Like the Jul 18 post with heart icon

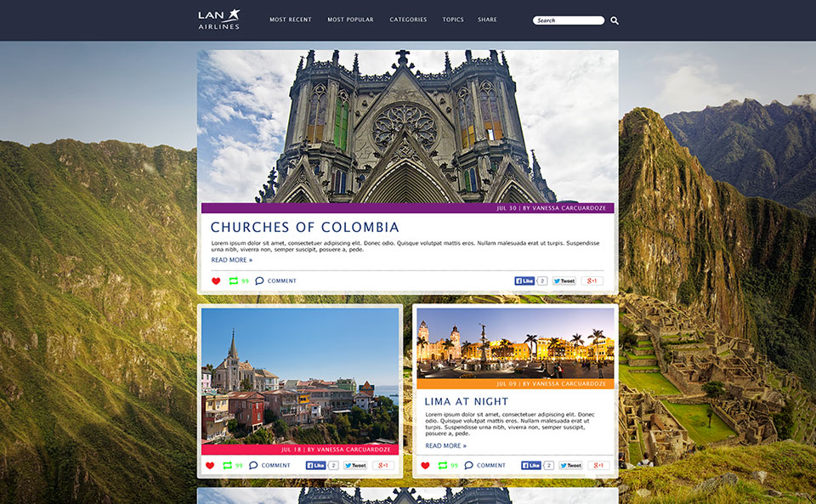point(210,466)
